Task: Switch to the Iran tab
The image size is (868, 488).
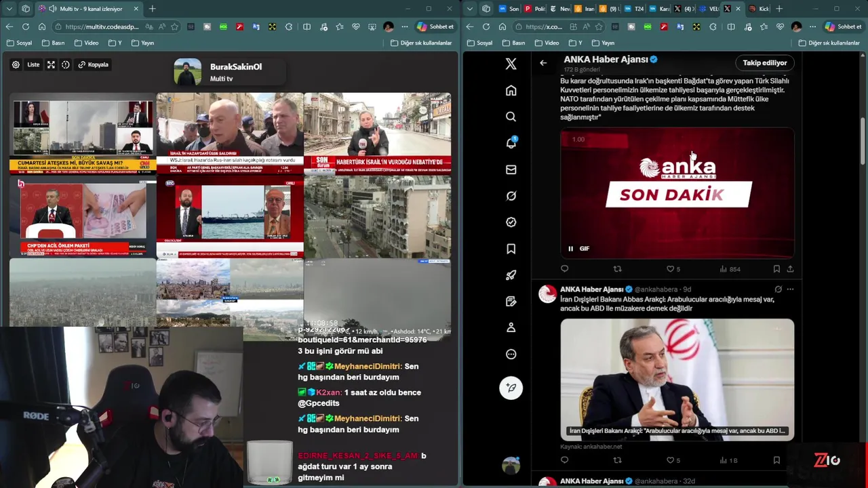Action: pyautogui.click(x=584, y=9)
